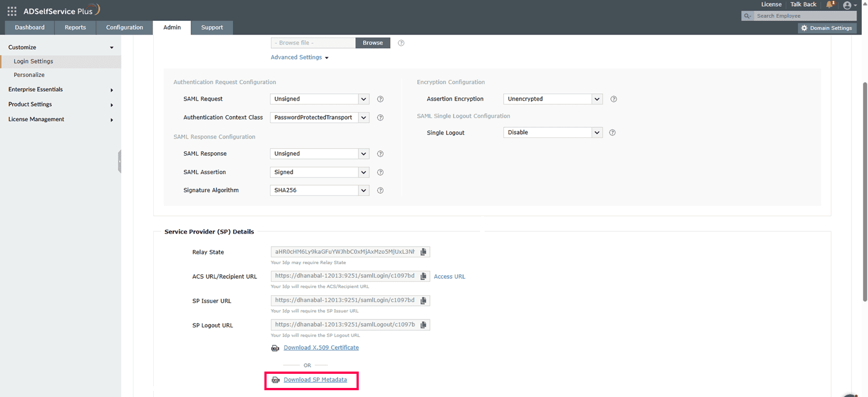Collapse the Advanced Settings section
The height and width of the screenshot is (397, 868).
(x=300, y=57)
